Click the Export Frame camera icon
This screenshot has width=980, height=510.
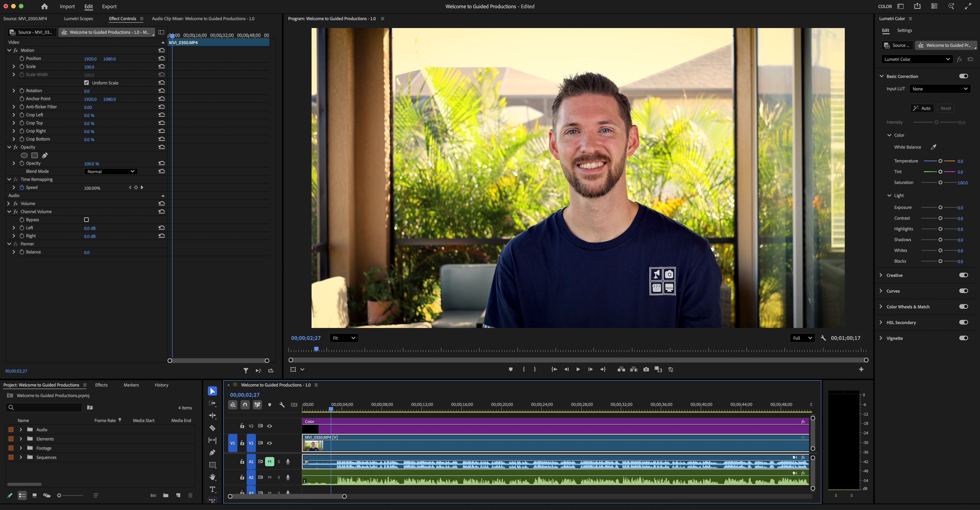[646, 369]
